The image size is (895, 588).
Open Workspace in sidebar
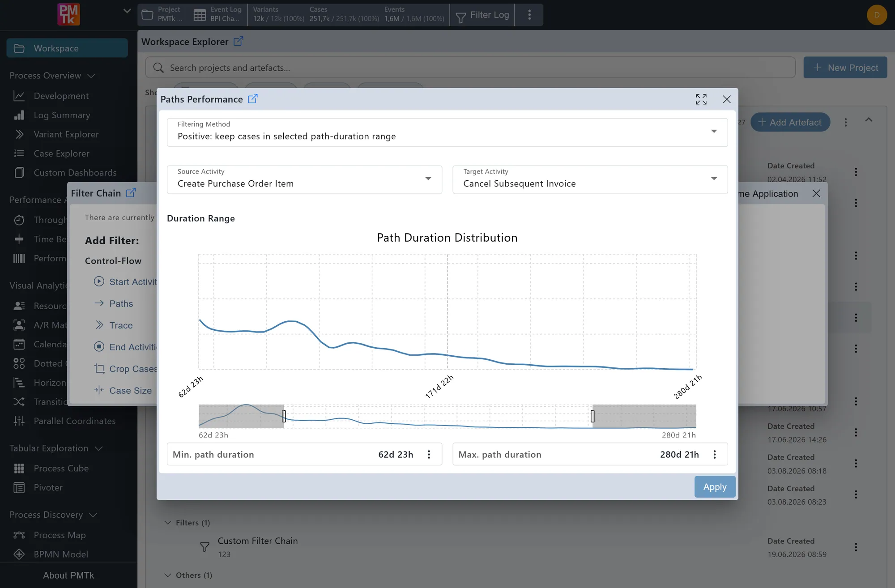point(67,48)
